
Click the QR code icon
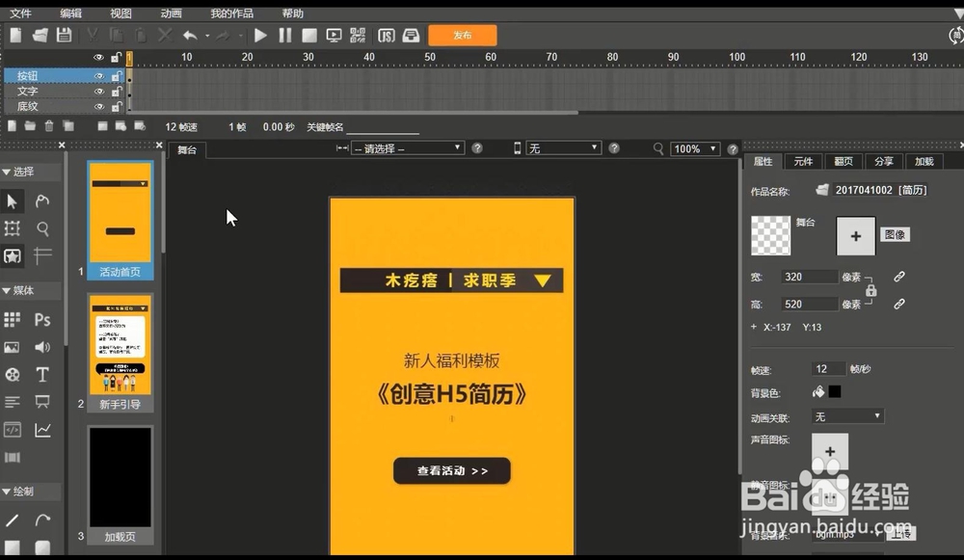point(358,36)
